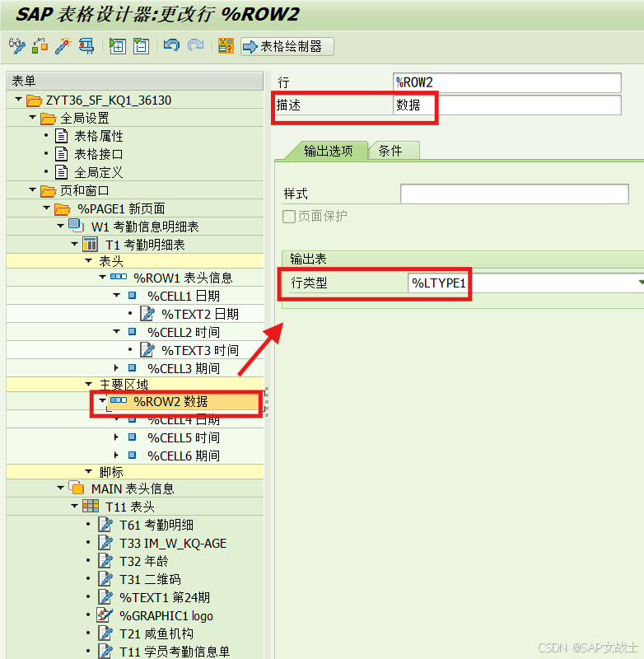Click the test form toolbar icon
644x659 pixels.
pos(86,46)
